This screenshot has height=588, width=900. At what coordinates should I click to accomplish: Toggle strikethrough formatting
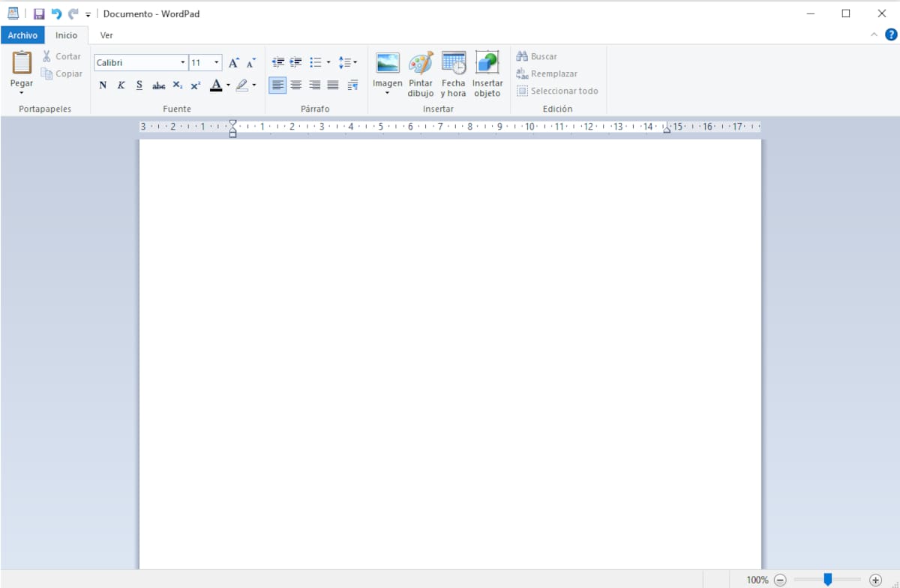click(x=158, y=85)
